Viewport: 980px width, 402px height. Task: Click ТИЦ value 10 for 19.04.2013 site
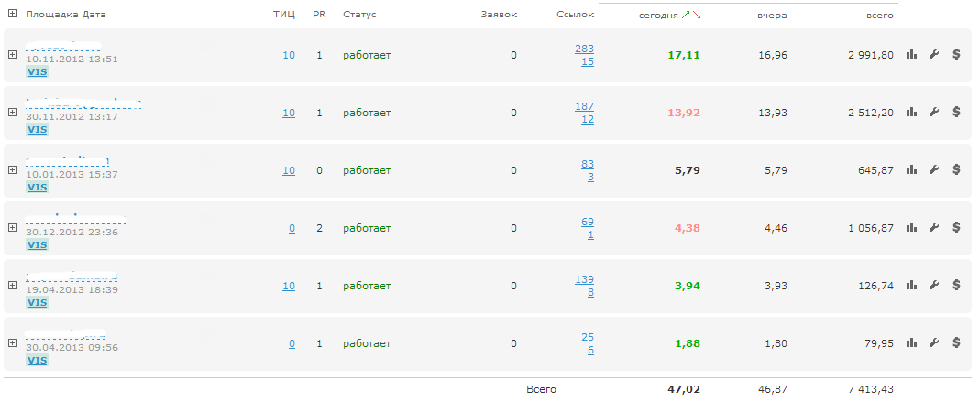pyautogui.click(x=289, y=286)
